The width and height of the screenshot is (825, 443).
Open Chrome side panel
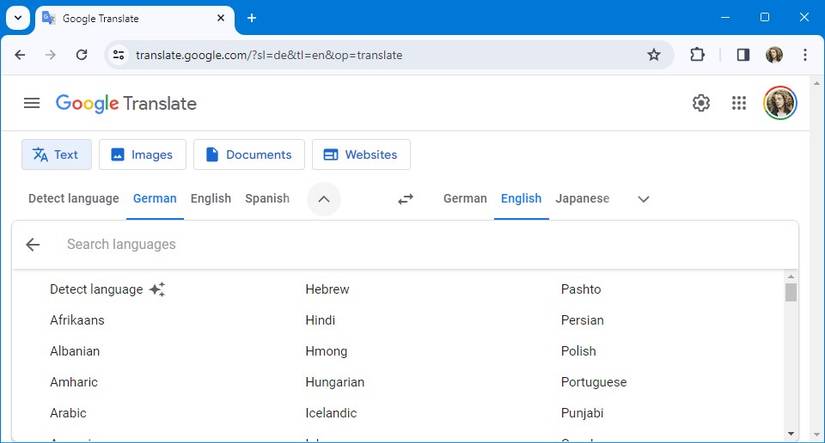pos(743,55)
